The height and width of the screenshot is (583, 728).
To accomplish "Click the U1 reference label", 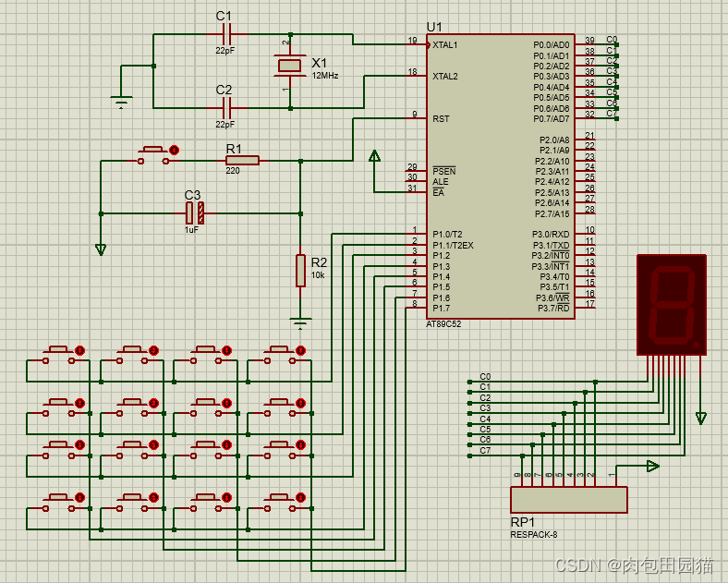I will pos(434,27).
